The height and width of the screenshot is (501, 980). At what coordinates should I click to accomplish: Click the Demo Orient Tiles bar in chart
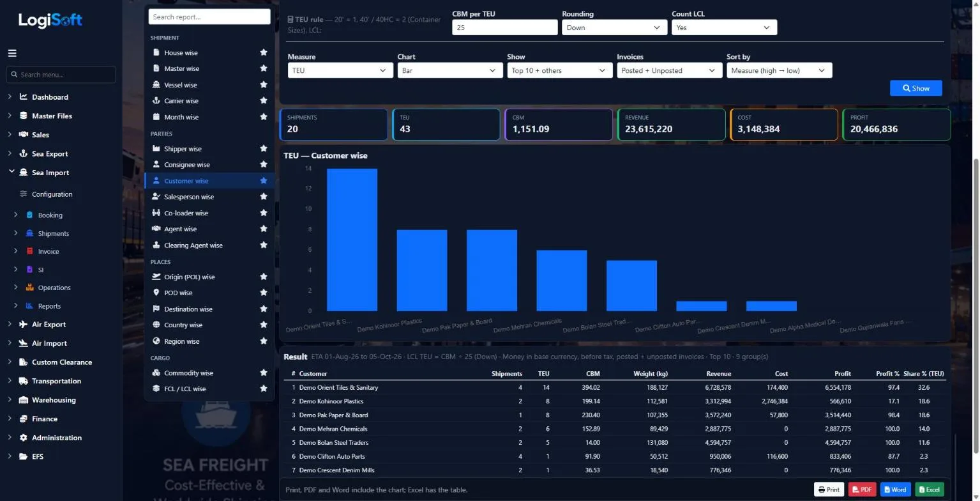coord(352,240)
